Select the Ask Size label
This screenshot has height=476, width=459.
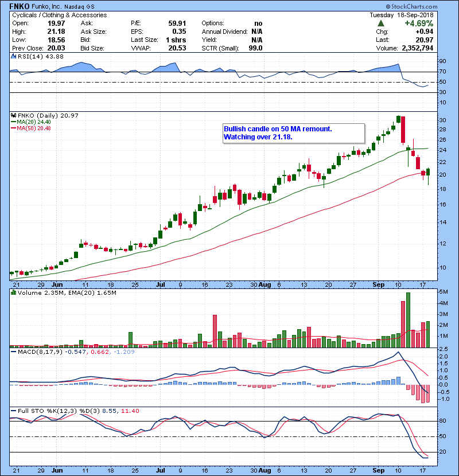[94, 32]
